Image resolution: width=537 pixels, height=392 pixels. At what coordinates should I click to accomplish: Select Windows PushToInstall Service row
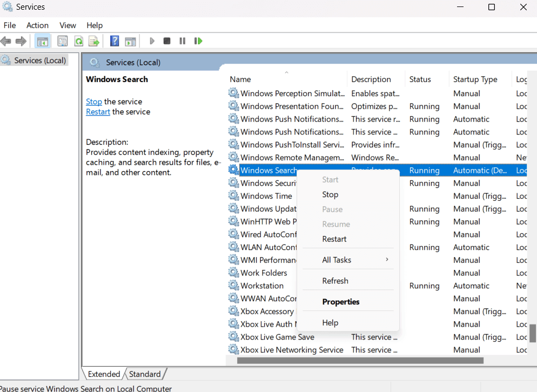292,145
